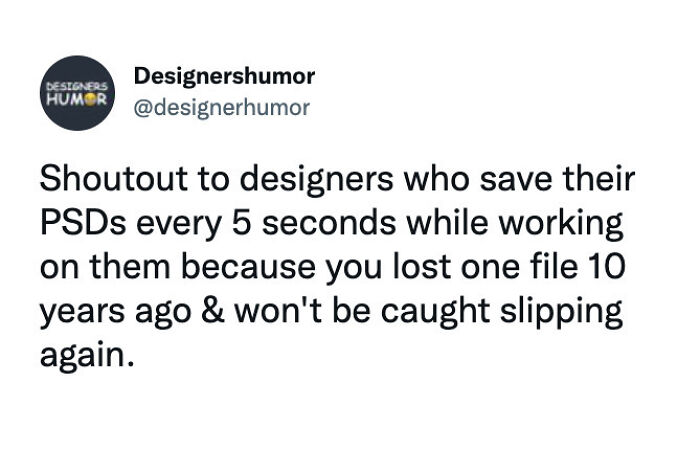Click the word 'caught' in the tweet

tap(435, 311)
